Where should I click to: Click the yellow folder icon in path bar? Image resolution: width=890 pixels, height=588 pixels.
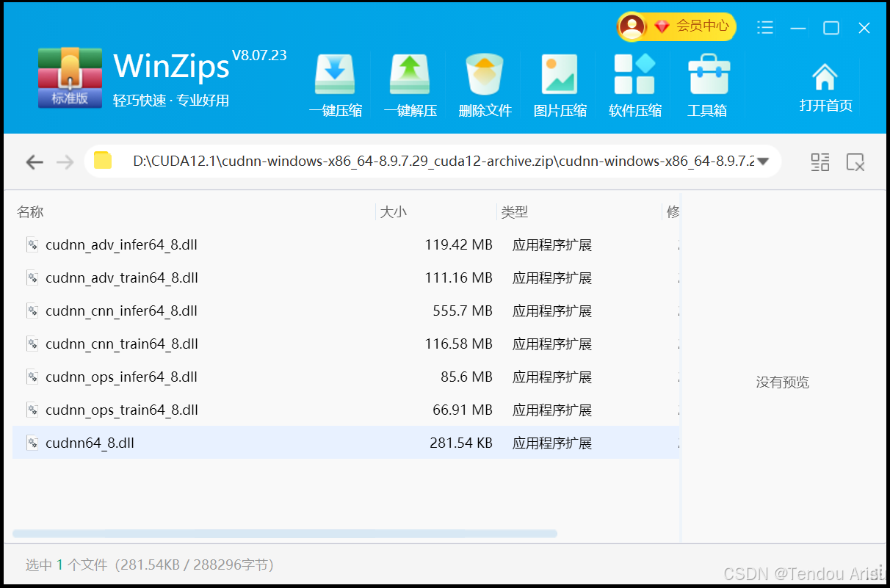(103, 161)
